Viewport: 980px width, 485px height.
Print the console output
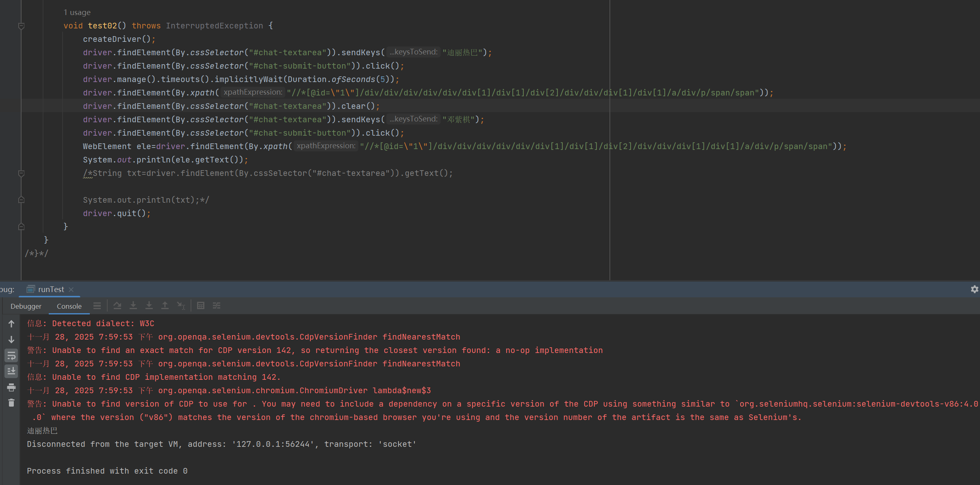(x=11, y=387)
